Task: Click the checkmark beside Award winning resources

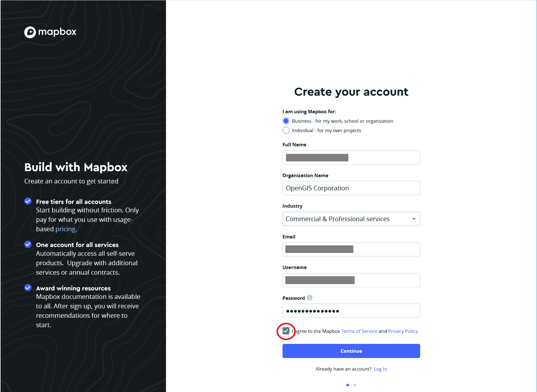Action: point(28,288)
